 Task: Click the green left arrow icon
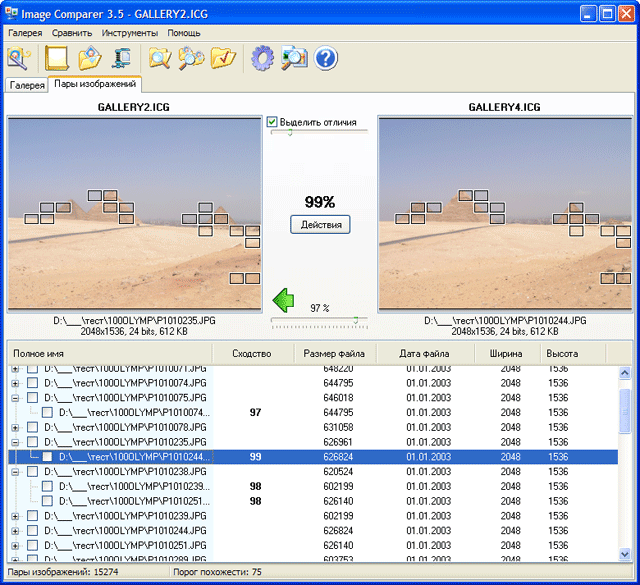284,298
